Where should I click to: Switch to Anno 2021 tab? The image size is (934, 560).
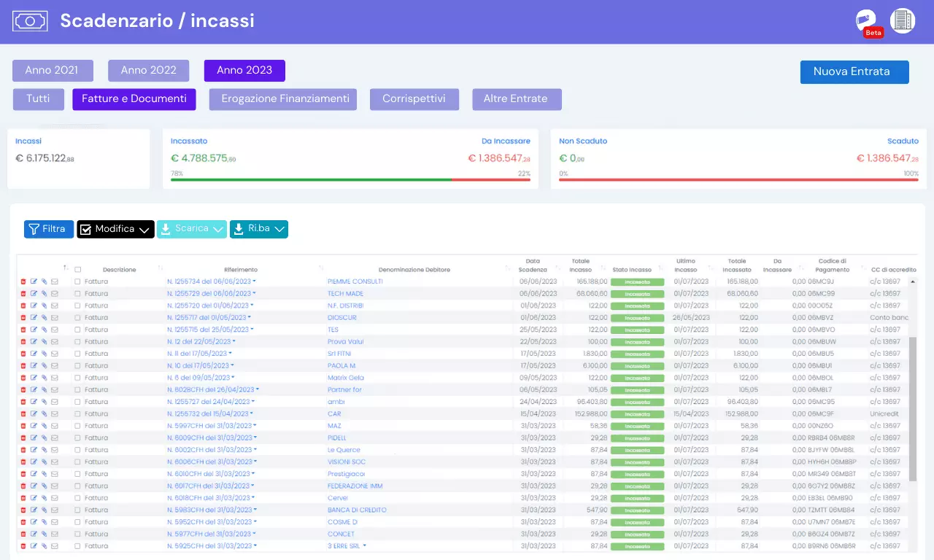pyautogui.click(x=53, y=71)
